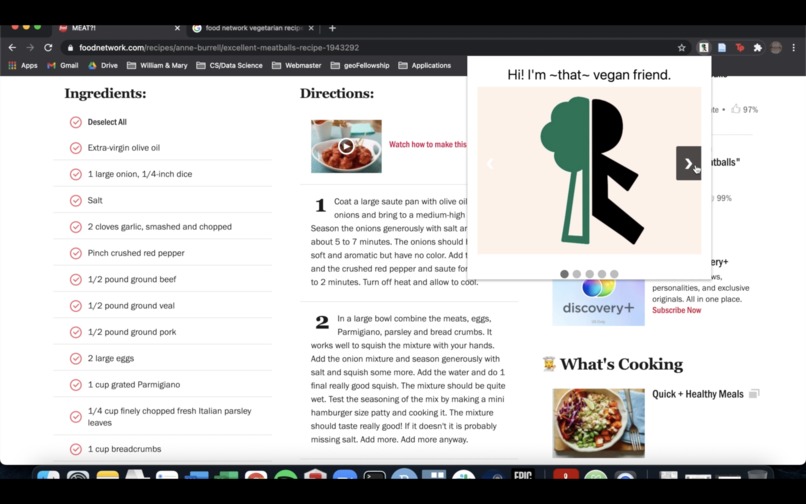Click the vegan friend broccoli-person illustration
The image size is (806, 504).
click(589, 170)
